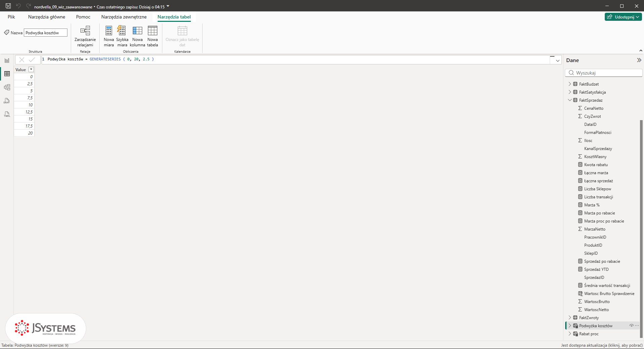The image size is (644, 349).
Task: Switch to Narzędzia główne tab
Action: click(x=47, y=17)
